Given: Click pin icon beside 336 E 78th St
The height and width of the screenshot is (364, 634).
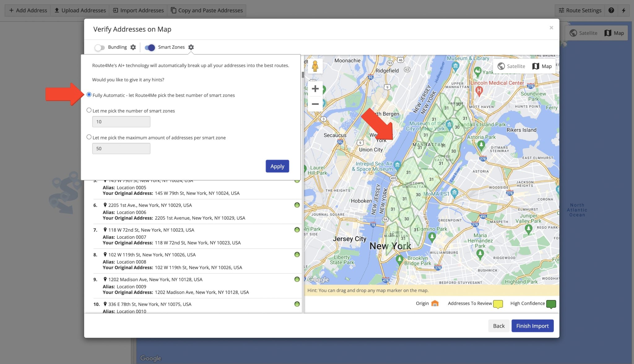Looking at the screenshot, I should [105, 304].
